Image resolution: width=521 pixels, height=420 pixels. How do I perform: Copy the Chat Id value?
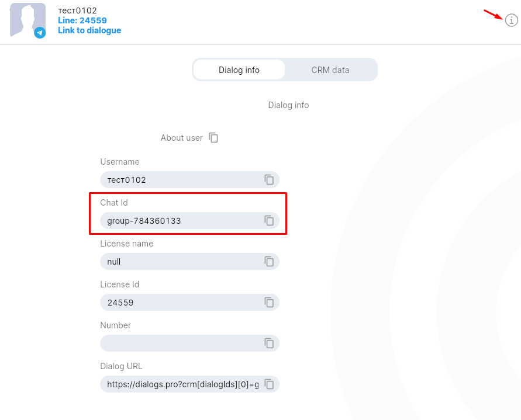pyautogui.click(x=269, y=221)
